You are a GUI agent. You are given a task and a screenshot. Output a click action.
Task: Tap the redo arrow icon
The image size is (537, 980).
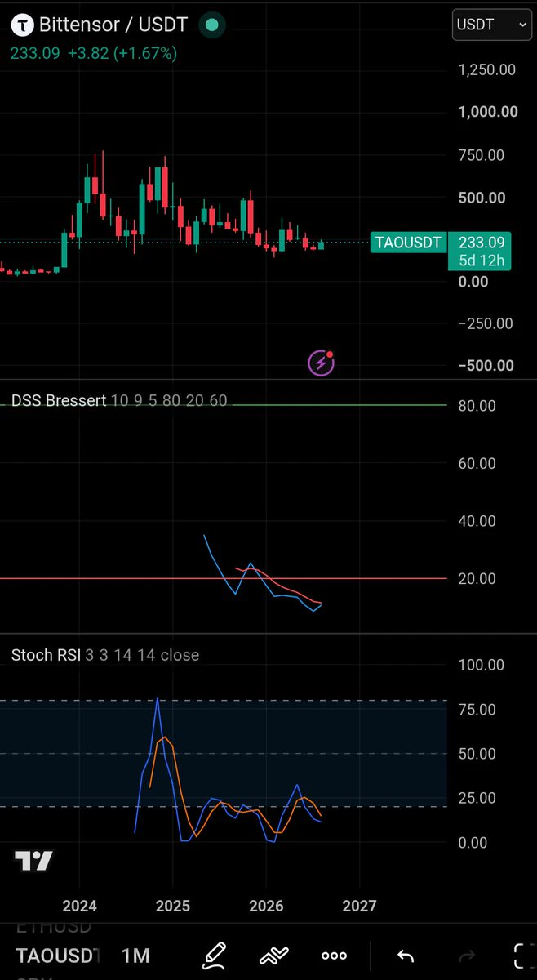click(467, 955)
